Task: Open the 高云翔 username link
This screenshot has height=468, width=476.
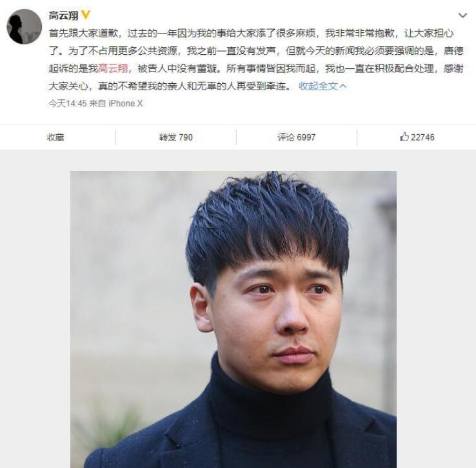Action: 63,15
